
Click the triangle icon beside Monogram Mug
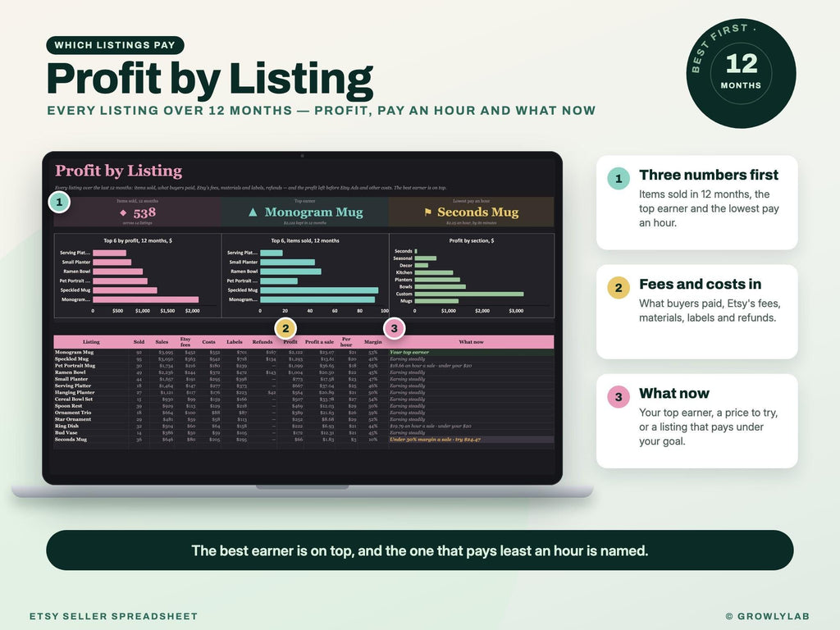253,212
